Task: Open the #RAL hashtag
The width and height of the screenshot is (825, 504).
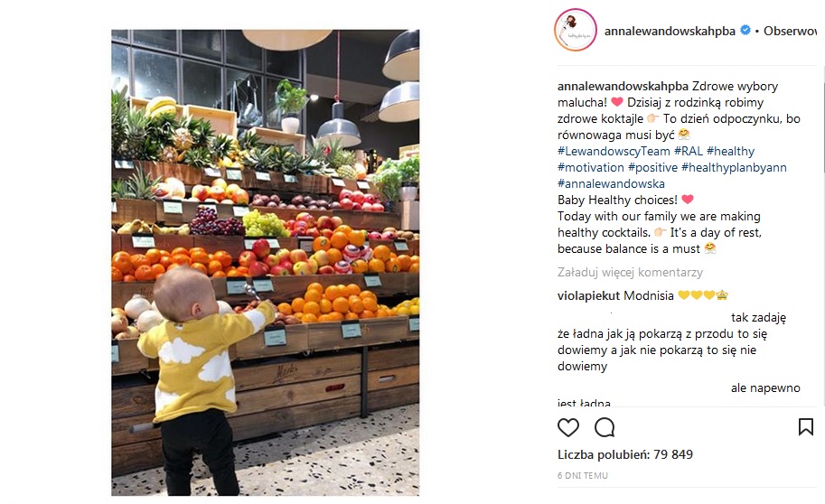Action: (689, 151)
